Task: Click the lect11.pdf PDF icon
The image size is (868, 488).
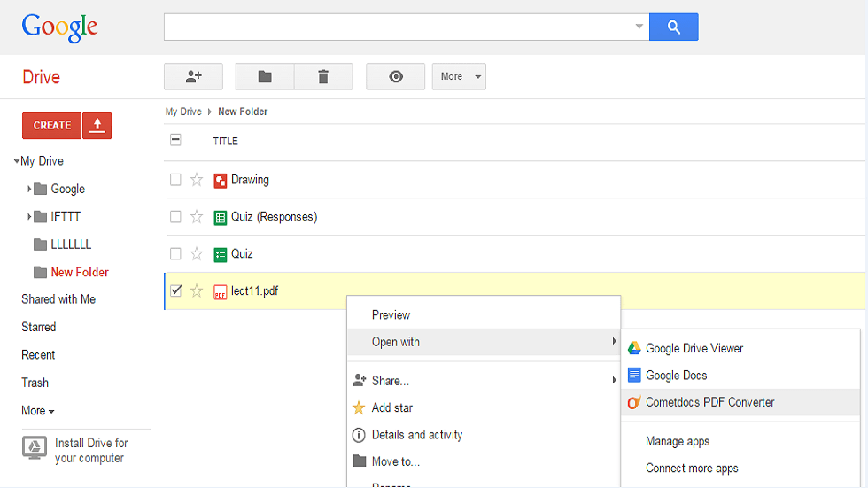Action: (x=221, y=291)
